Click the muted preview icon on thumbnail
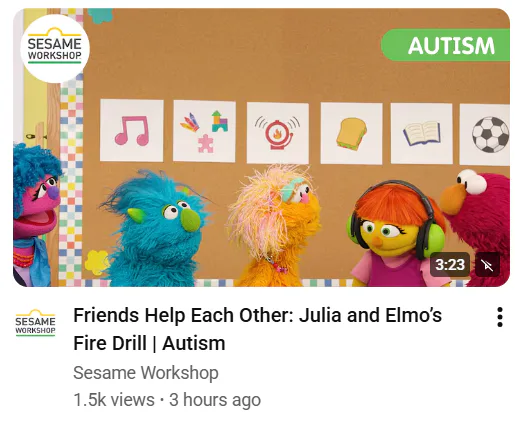The image size is (515, 432). pyautogui.click(x=487, y=265)
